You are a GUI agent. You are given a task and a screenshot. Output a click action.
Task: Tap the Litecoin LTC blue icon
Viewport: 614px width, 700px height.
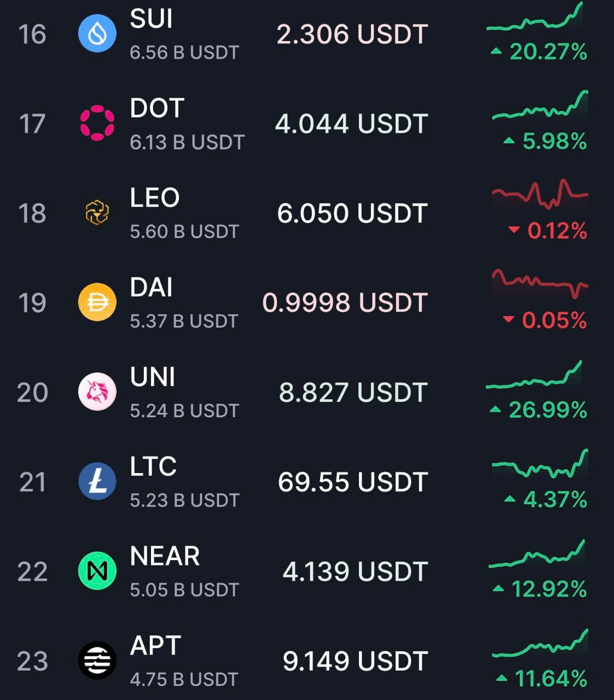97,481
